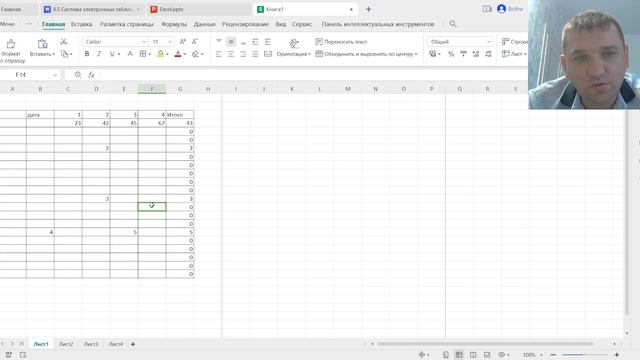The image size is (640, 360).
Task: Expand merge and center options arrow
Action: 416,54
